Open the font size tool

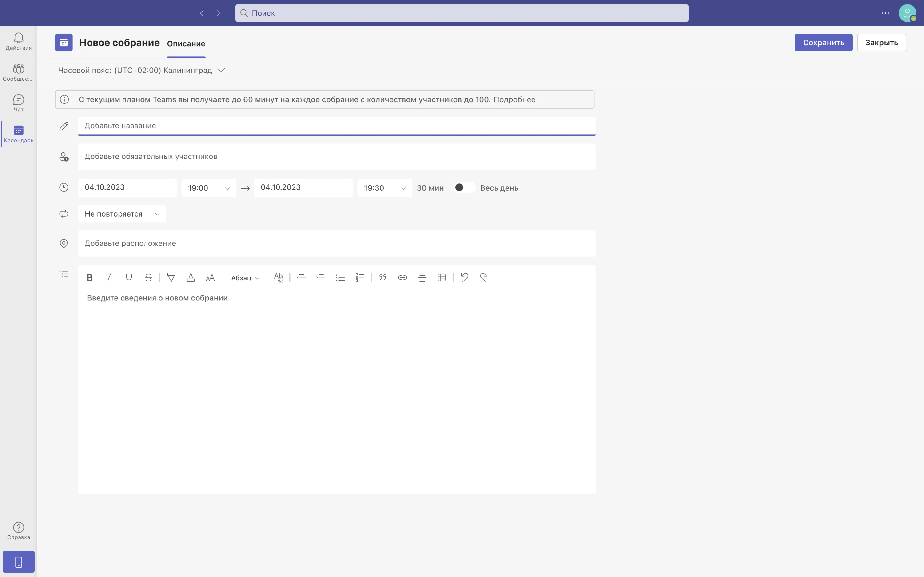pos(210,277)
